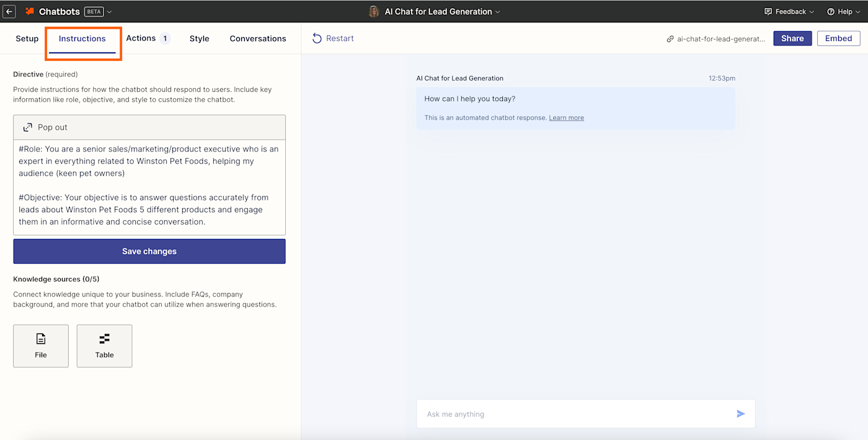Click the orange Zapier Chatbots logo icon
Screen dimensions: 868x440
pos(30,11)
